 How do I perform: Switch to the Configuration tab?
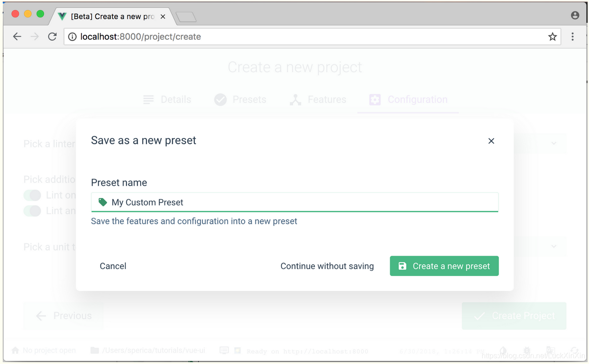(409, 100)
